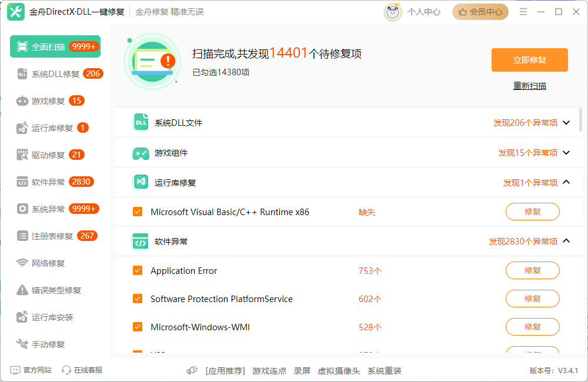
Task: Uncheck Software Protection PlatformService checkbox
Action: (138, 299)
